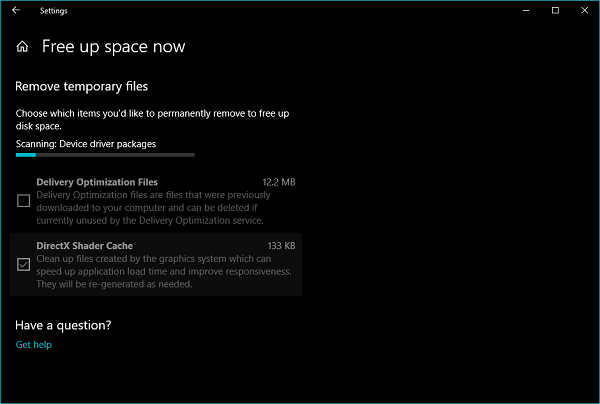Click the scanning progress bar

click(x=105, y=155)
